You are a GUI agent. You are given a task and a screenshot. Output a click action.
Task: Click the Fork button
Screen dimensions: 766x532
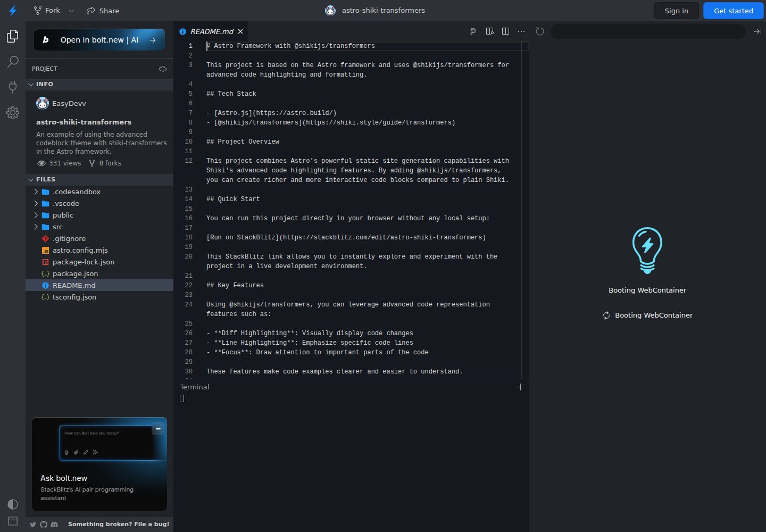click(47, 11)
